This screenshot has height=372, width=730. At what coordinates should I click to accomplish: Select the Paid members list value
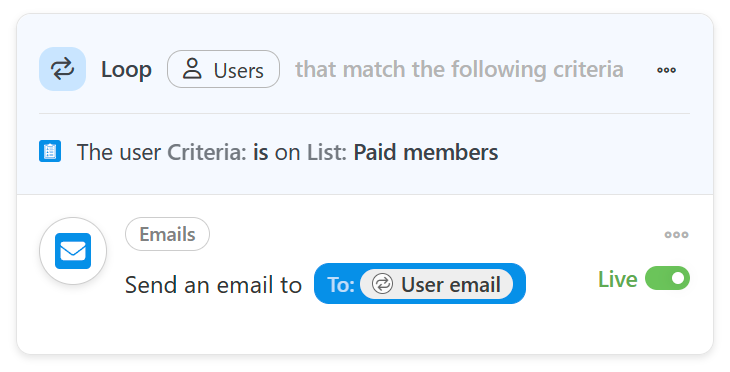[x=426, y=152]
